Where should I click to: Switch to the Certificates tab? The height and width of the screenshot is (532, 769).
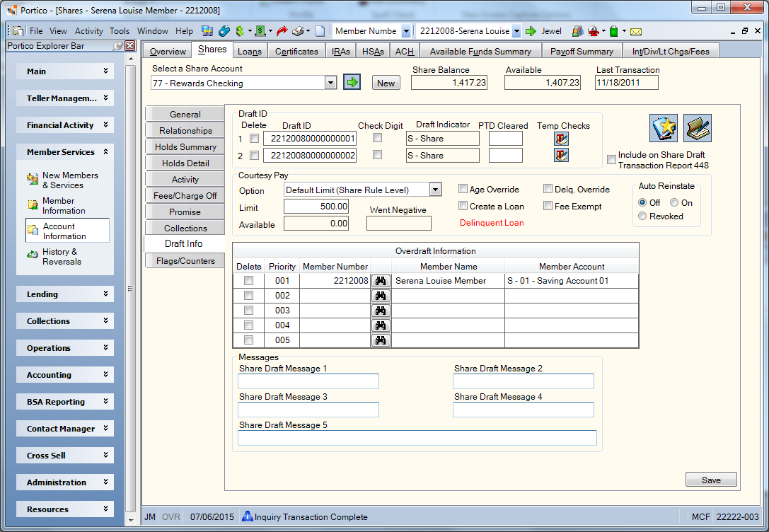point(296,51)
